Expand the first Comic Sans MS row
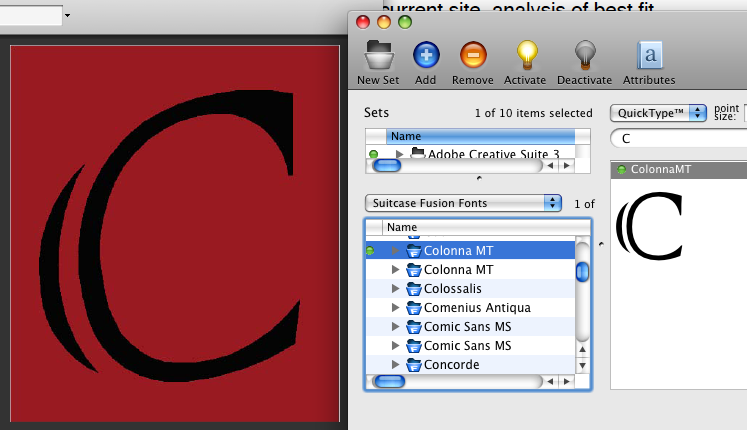 pos(395,327)
